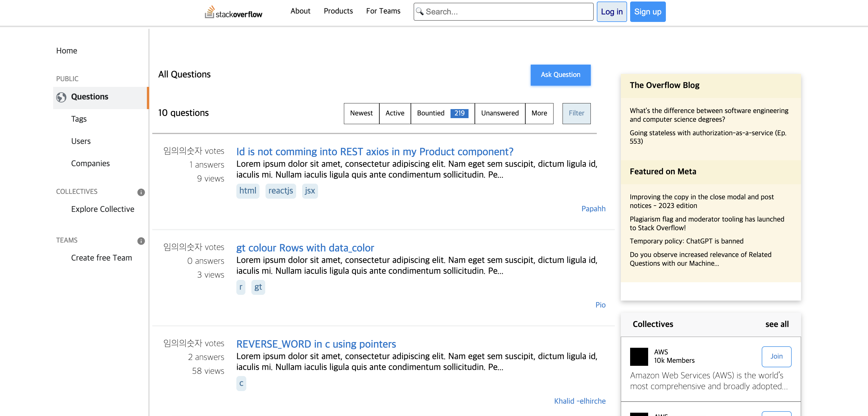Screen dimensions: 868x416
Task: Switch to the Bountied tab
Action: 442,113
